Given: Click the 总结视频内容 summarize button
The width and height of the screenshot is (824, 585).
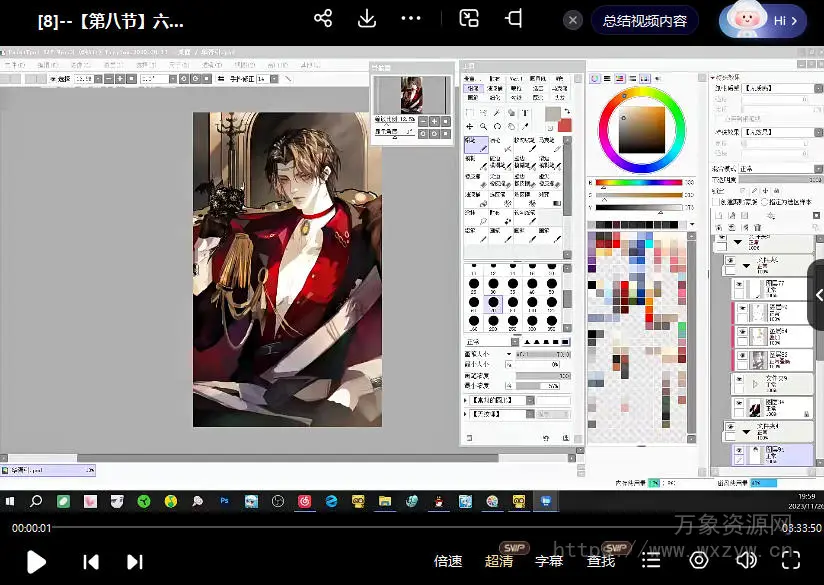Looking at the screenshot, I should click(645, 20).
